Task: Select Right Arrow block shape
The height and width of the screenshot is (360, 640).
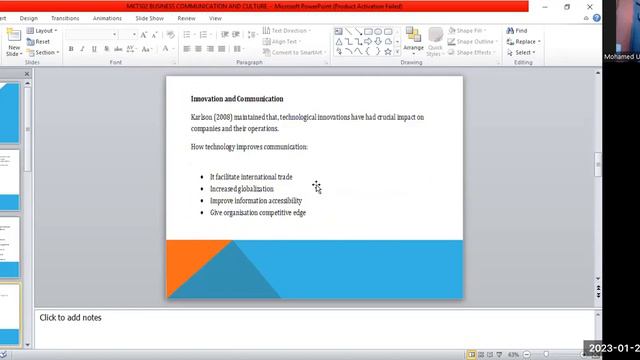Action: (x=368, y=42)
